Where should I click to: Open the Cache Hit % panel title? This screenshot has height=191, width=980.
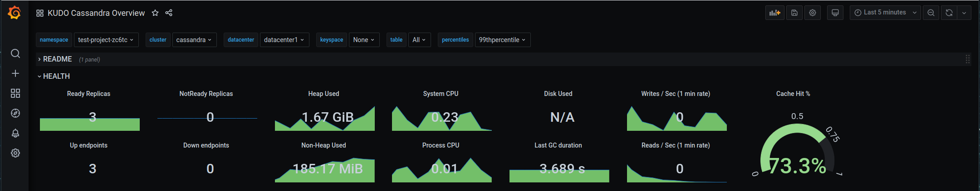793,94
